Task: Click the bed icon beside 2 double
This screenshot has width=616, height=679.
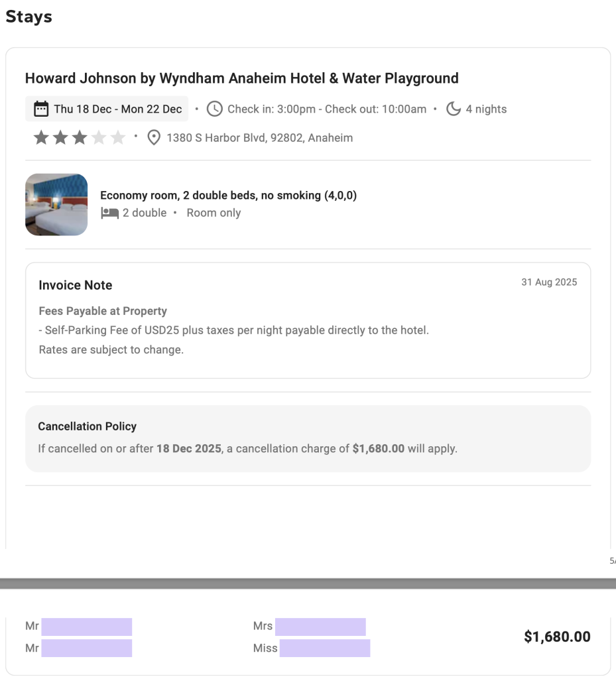Action: [109, 213]
